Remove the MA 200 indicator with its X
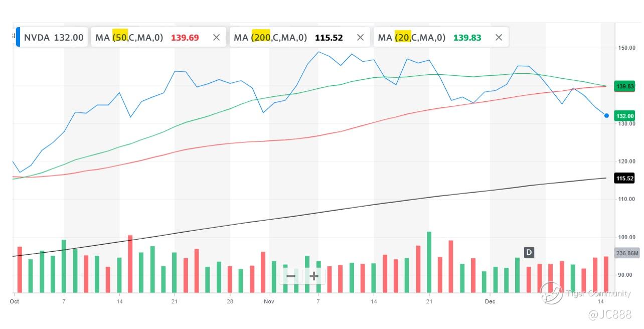 [x=360, y=38]
